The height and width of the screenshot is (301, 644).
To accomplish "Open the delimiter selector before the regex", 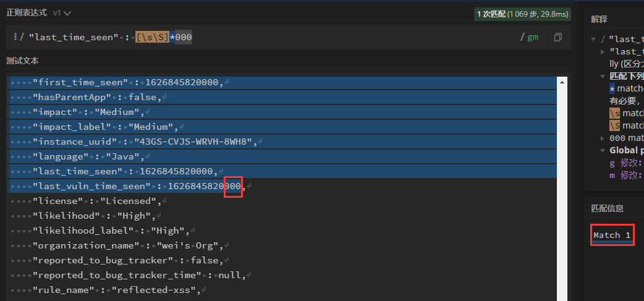I will point(15,37).
